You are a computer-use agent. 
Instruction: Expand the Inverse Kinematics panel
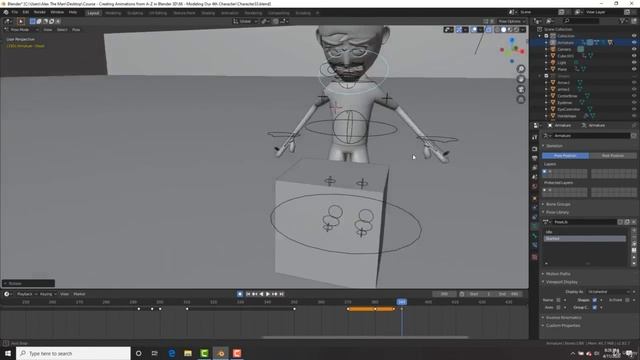[563, 318]
